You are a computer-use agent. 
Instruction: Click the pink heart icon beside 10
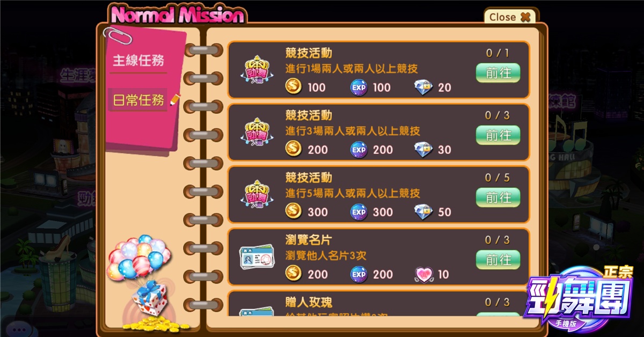(x=423, y=274)
